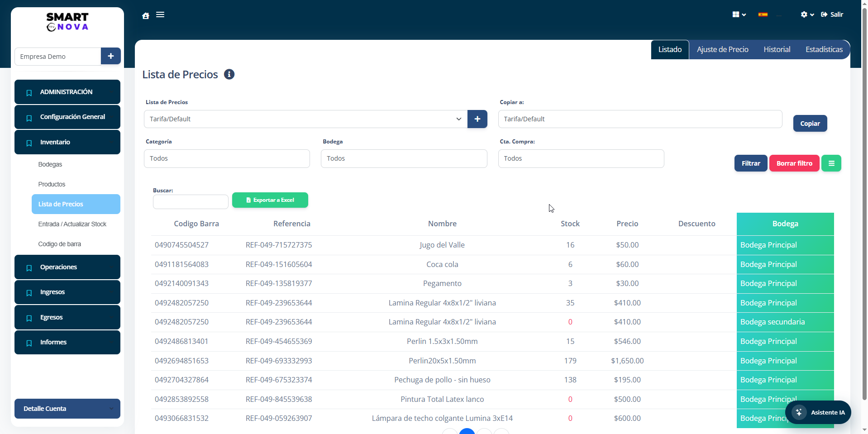Add new price list with plus button
868x434 pixels.
pyautogui.click(x=477, y=119)
